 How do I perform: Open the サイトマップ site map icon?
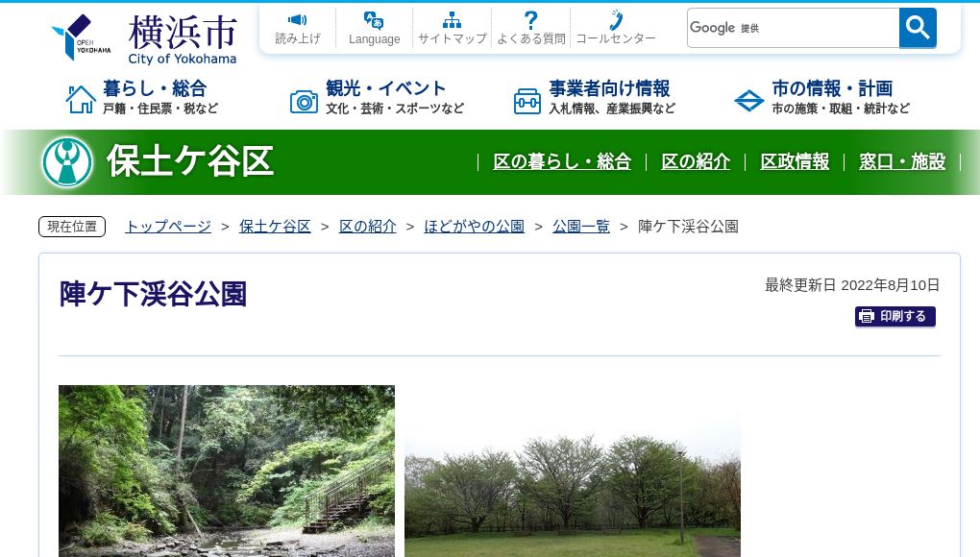pyautogui.click(x=451, y=19)
